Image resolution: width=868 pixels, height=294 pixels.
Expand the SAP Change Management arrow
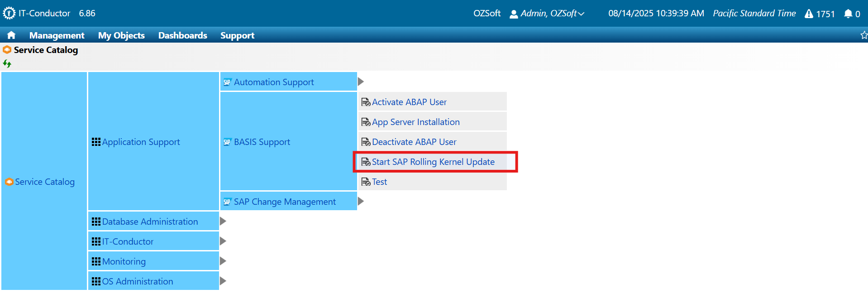pos(361,202)
